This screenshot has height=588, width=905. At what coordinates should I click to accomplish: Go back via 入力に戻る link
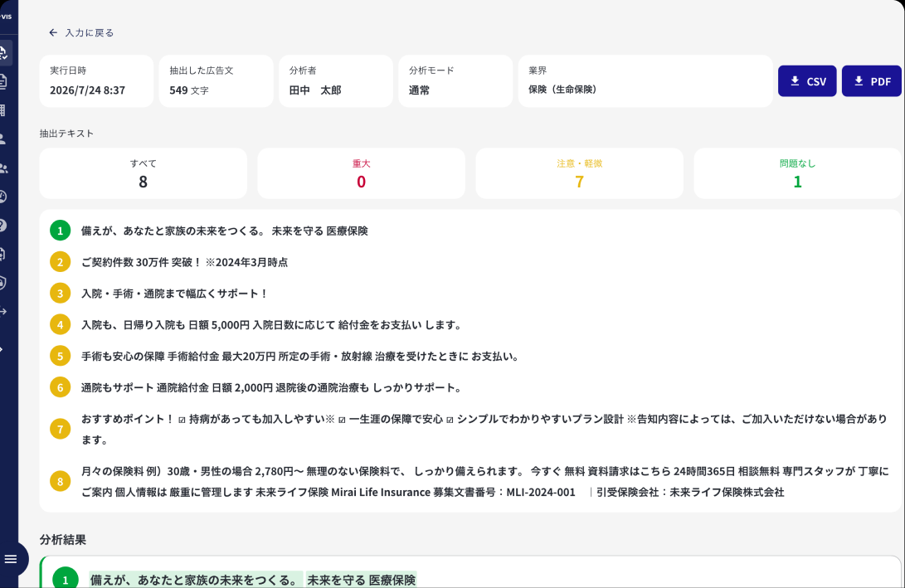[81, 33]
